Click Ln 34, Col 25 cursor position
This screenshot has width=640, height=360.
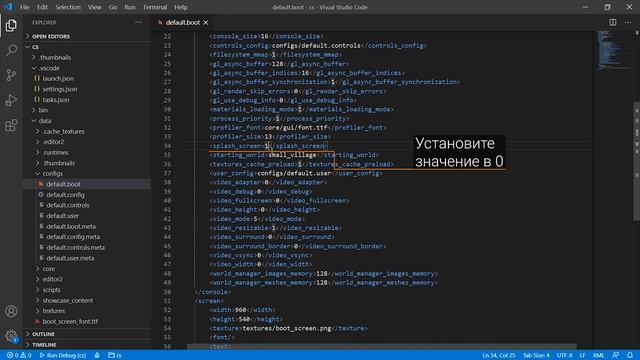499,355
